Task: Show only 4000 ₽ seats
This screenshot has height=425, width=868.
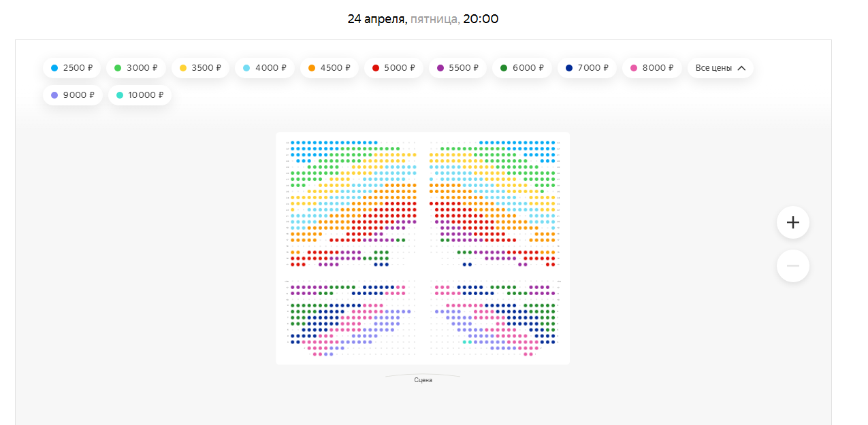Action: (264, 68)
